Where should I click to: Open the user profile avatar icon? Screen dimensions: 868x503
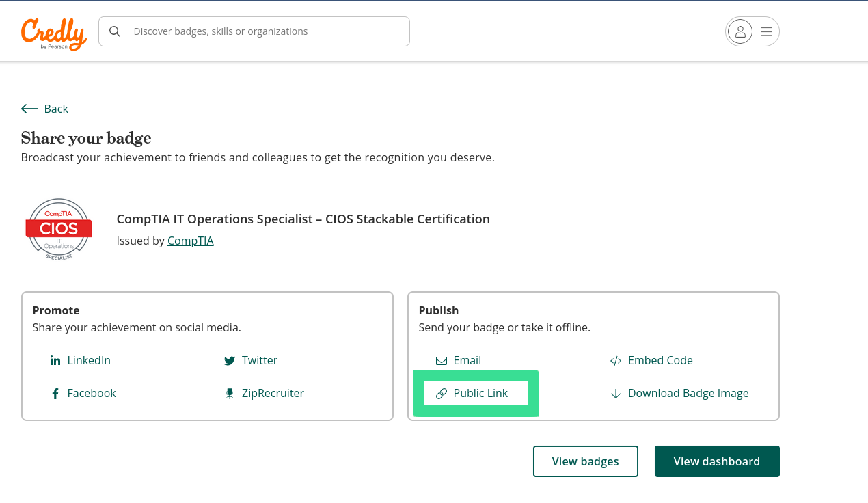(x=740, y=31)
